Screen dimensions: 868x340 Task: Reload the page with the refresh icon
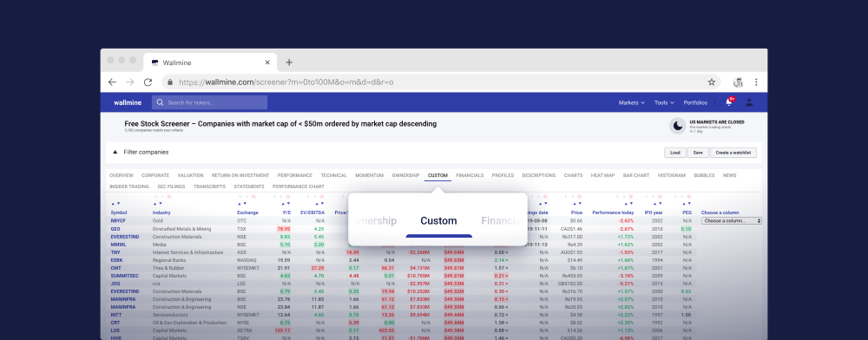(x=148, y=82)
